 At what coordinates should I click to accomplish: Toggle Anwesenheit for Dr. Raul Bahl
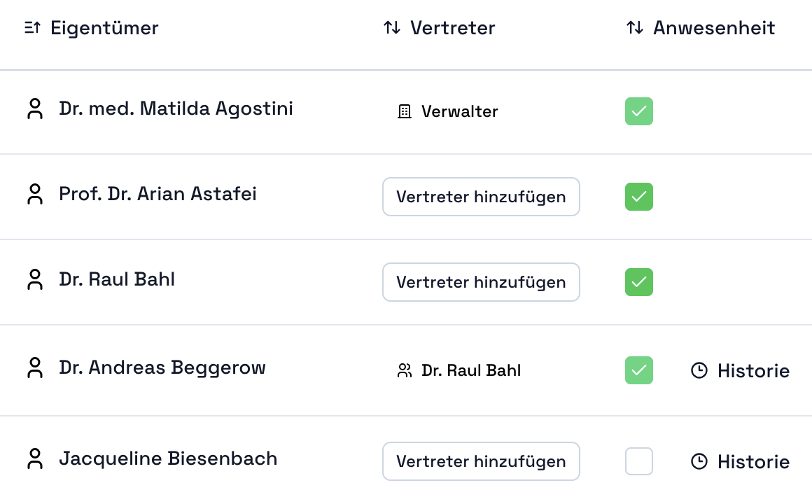click(x=638, y=282)
